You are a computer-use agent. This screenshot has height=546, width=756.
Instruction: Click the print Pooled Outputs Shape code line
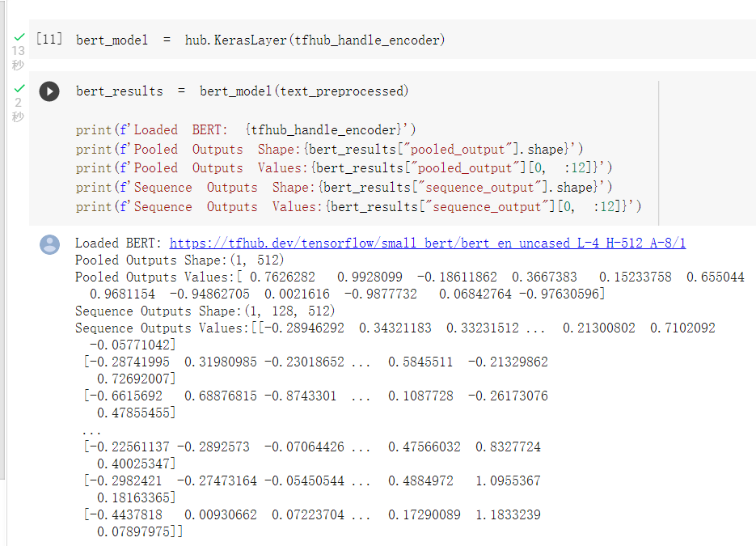click(x=329, y=149)
